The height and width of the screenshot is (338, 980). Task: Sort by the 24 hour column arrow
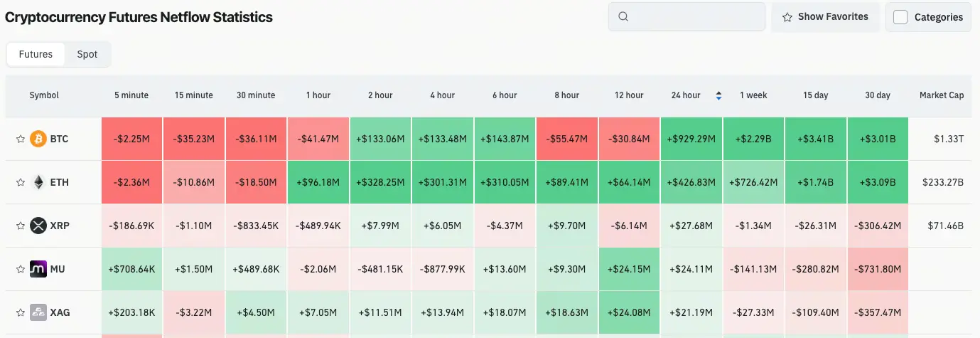718,95
